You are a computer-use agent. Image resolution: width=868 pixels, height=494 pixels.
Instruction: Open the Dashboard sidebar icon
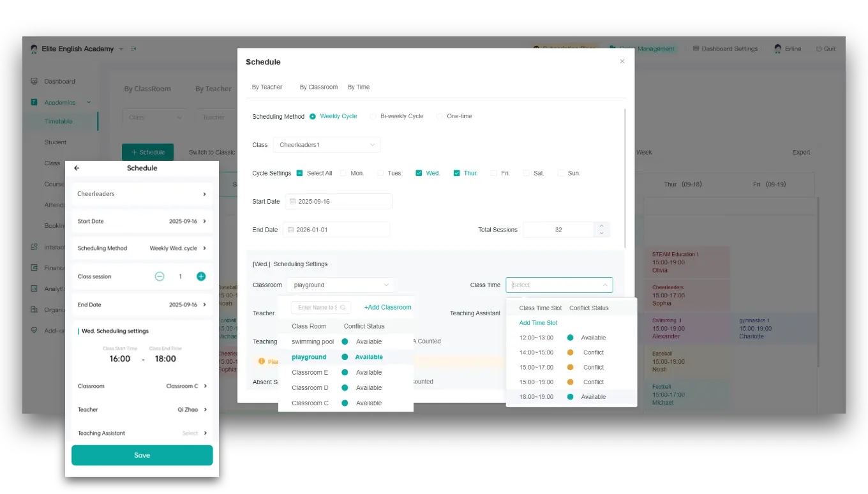[34, 80]
